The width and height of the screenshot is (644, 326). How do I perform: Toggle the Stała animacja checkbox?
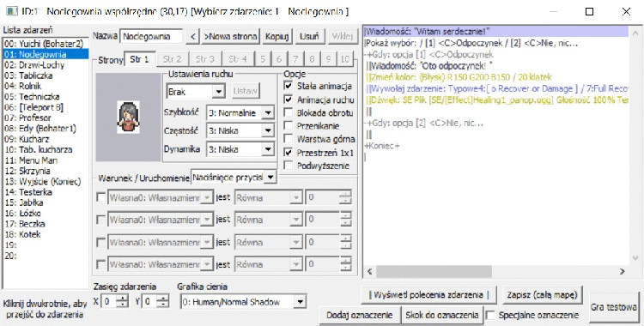point(289,86)
